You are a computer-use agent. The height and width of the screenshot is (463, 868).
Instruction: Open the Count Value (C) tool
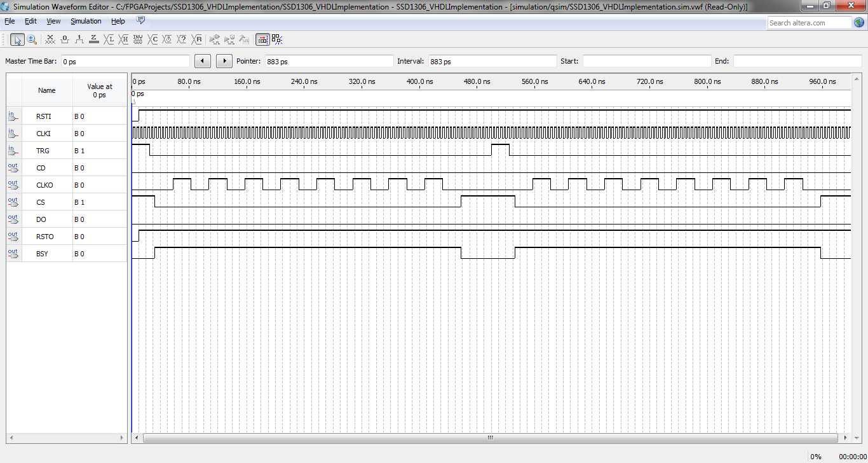click(153, 39)
